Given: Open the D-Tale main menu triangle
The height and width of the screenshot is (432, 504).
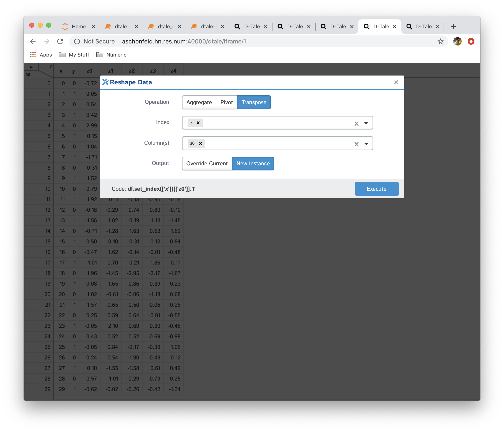Looking at the screenshot, I should point(31,67).
